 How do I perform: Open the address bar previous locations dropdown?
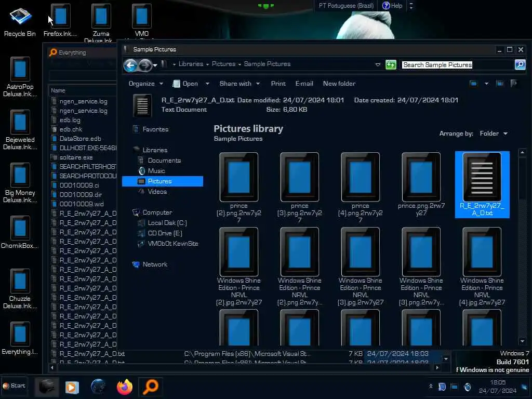378,64
